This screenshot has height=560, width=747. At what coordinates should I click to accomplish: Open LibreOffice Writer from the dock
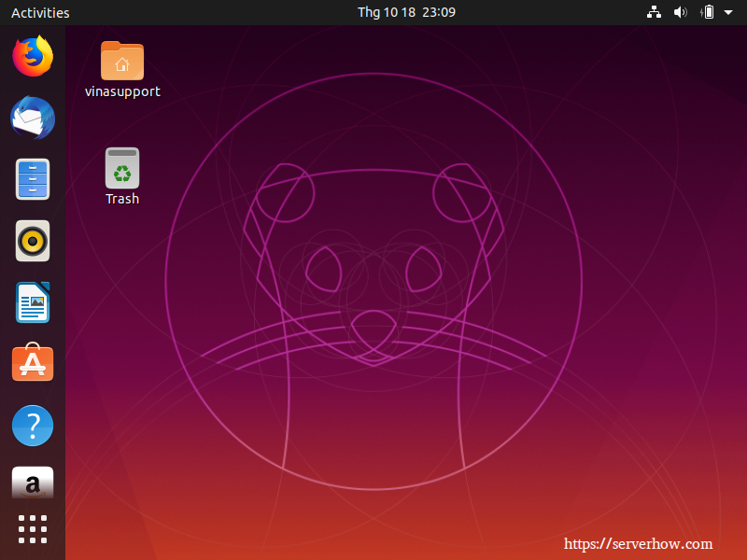pyautogui.click(x=33, y=302)
